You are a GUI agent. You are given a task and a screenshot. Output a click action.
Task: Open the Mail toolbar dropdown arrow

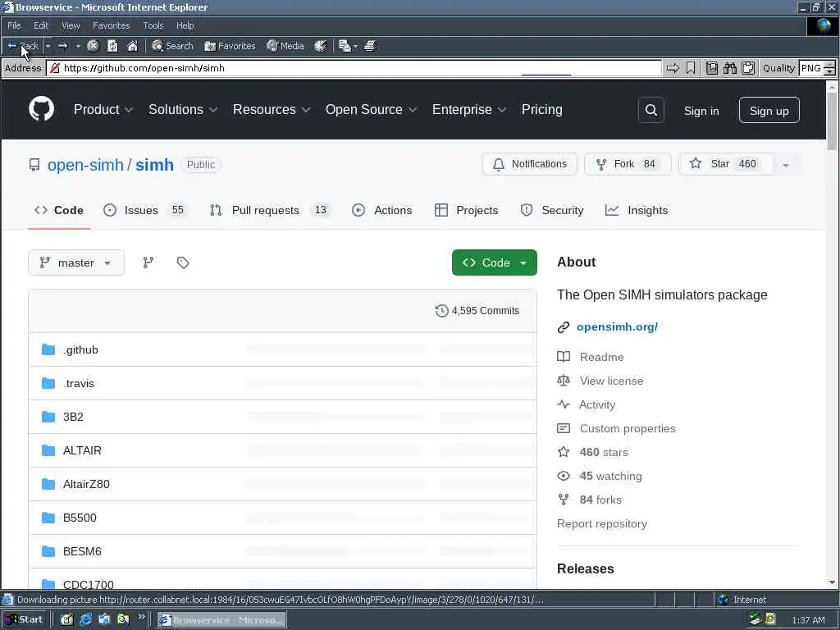coord(355,46)
